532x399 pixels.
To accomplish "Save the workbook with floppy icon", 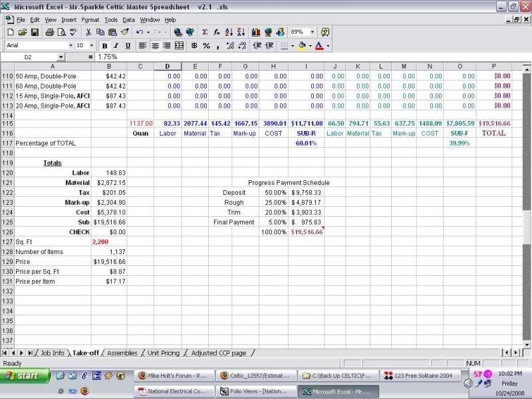I will [x=35, y=32].
